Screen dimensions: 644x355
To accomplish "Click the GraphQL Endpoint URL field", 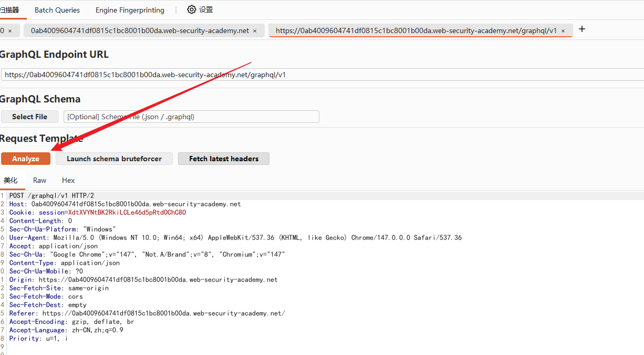I will (323, 75).
